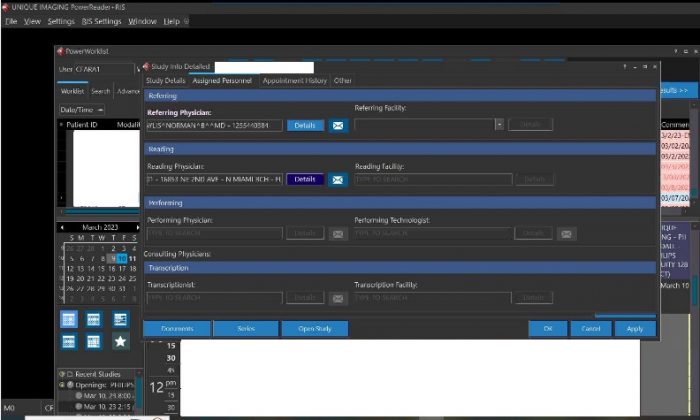Click the list-style schedule view icon above the star
The width and height of the screenshot is (700, 420).
pos(120,319)
